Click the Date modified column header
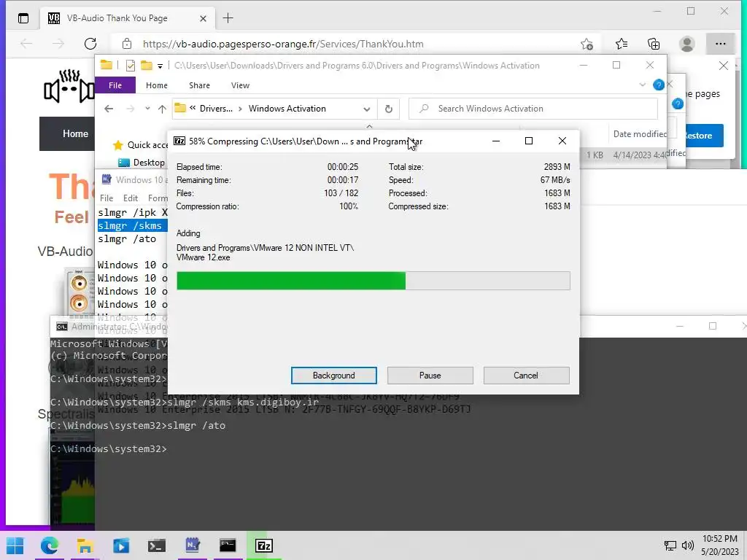747x560 pixels. [x=638, y=134]
